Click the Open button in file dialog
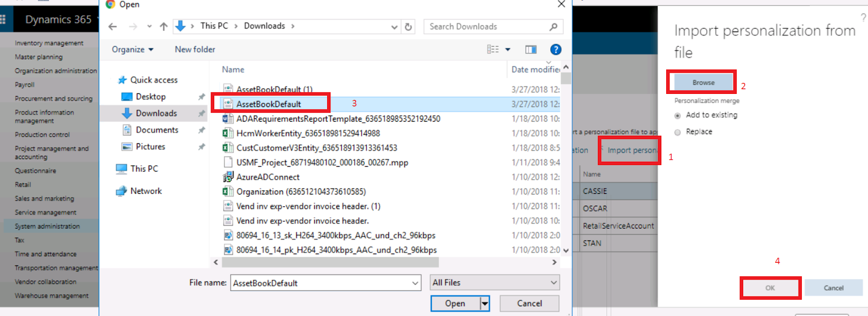 455,304
